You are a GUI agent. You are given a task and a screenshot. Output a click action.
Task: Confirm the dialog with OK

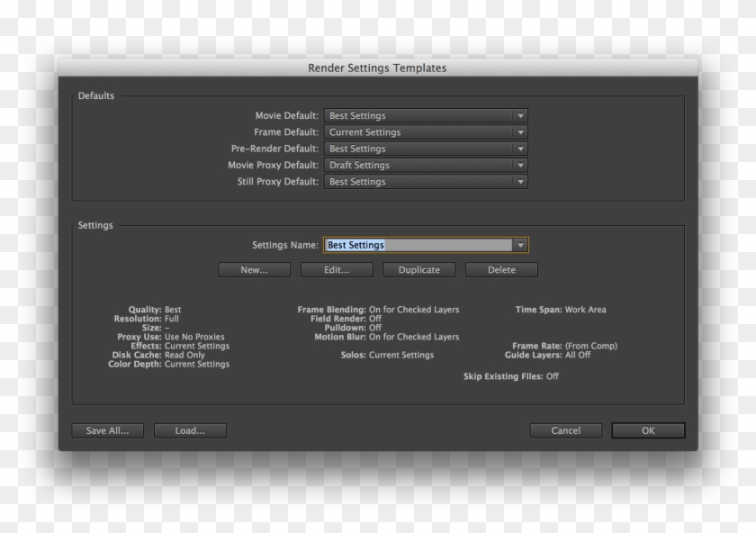(648, 430)
